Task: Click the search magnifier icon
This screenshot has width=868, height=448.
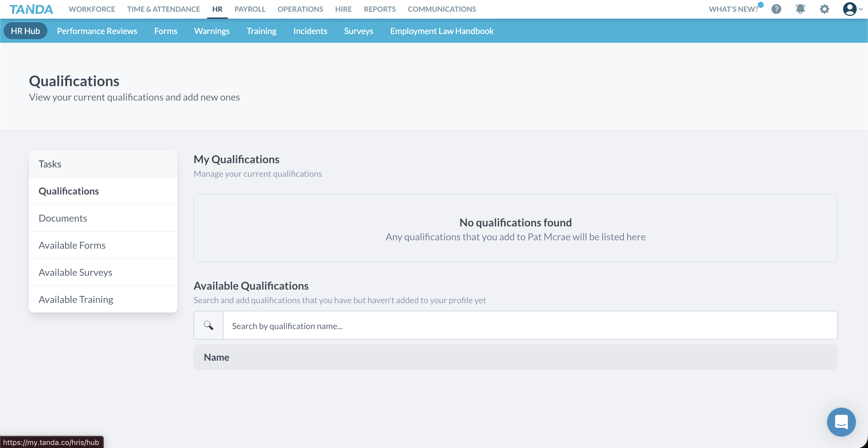Action: [208, 325]
